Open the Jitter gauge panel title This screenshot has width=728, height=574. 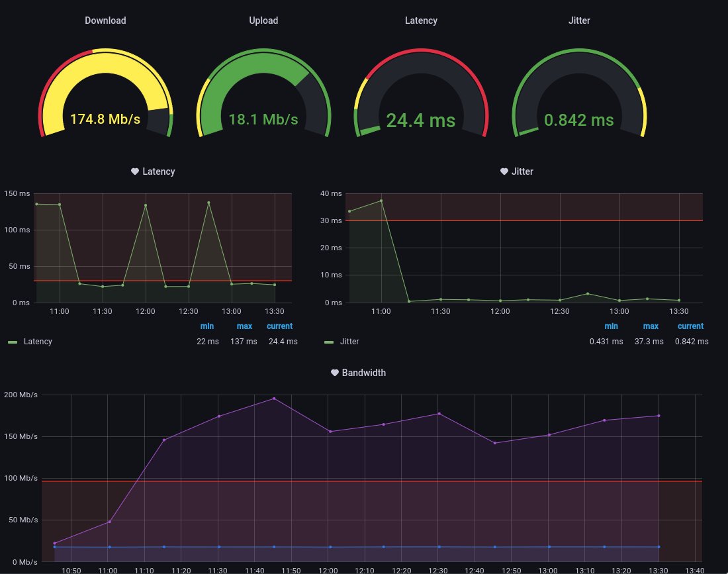tap(579, 21)
